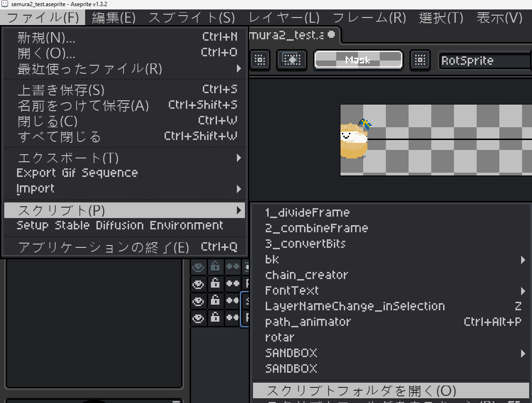The image size is (532, 403).
Task: Hide the second layer using its eye icon
Action: (198, 301)
